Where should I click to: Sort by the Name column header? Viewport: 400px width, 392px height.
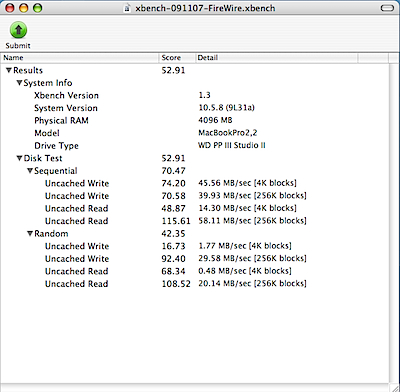click(79, 58)
